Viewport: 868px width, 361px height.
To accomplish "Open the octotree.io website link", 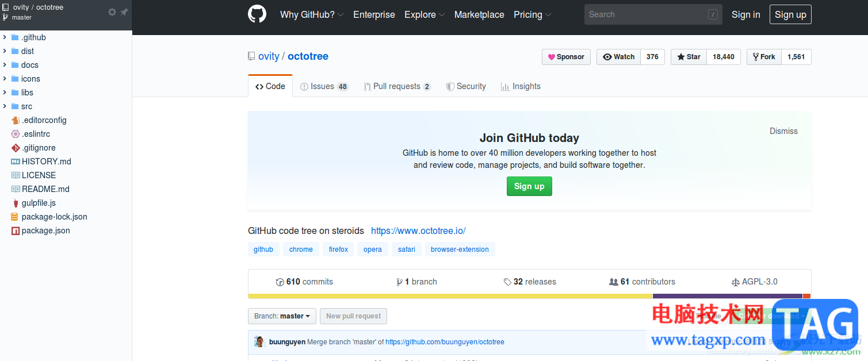I will coord(418,231).
